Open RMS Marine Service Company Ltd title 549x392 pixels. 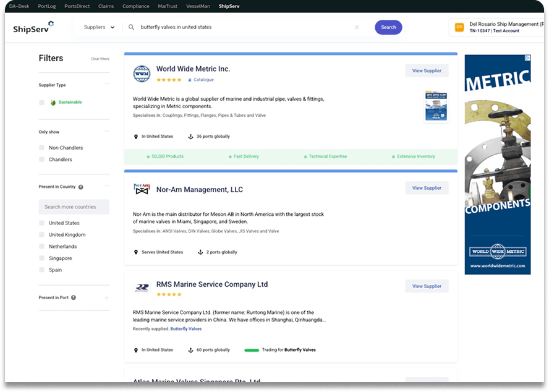212,284
